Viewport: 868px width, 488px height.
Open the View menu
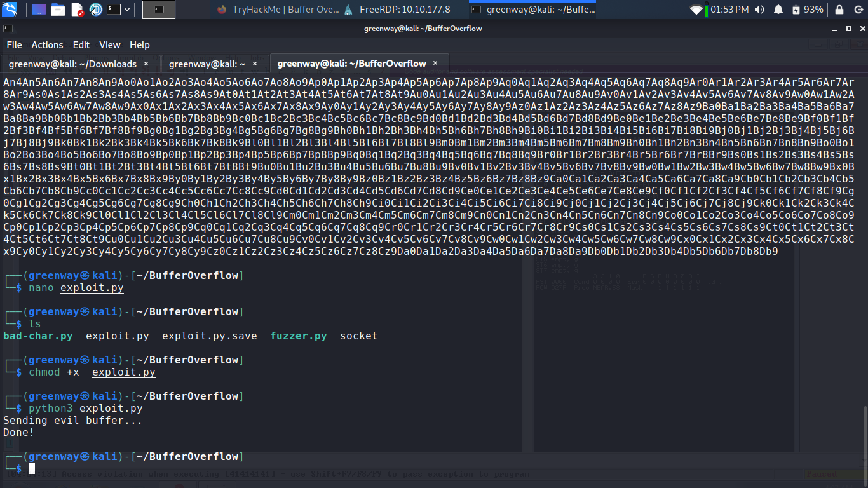[109, 45]
